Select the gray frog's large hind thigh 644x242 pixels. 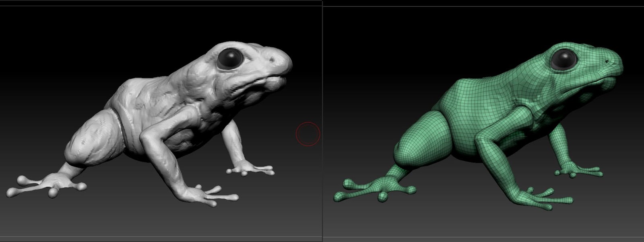pos(94,137)
